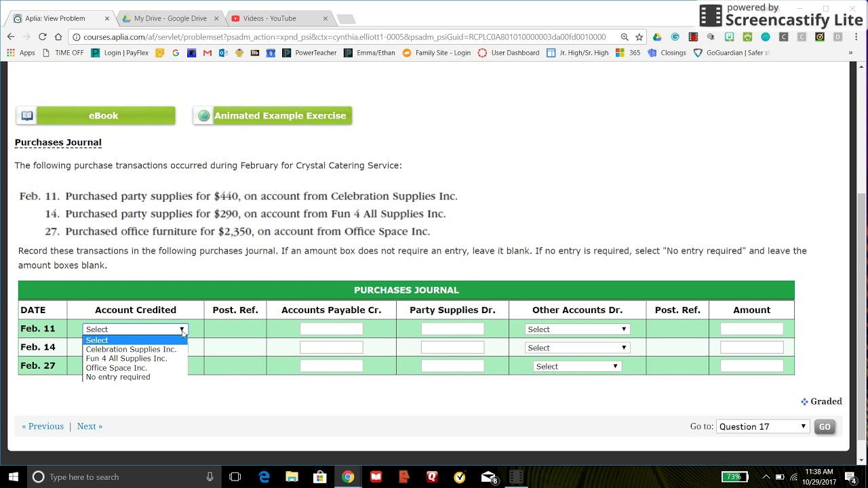Click the Grammarly extension icon
The height and width of the screenshot is (488, 868).
tap(675, 37)
